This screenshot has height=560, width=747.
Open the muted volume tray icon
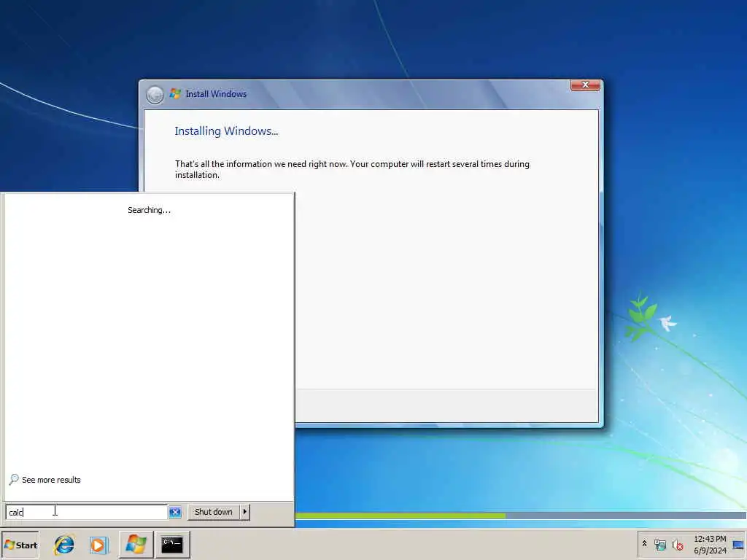coord(678,544)
